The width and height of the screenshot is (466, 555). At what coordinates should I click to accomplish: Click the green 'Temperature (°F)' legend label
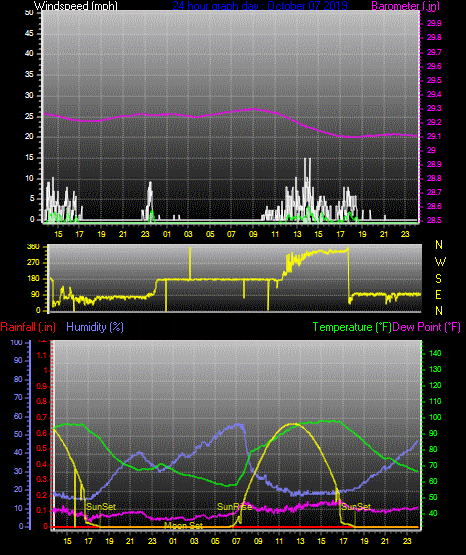(352, 327)
